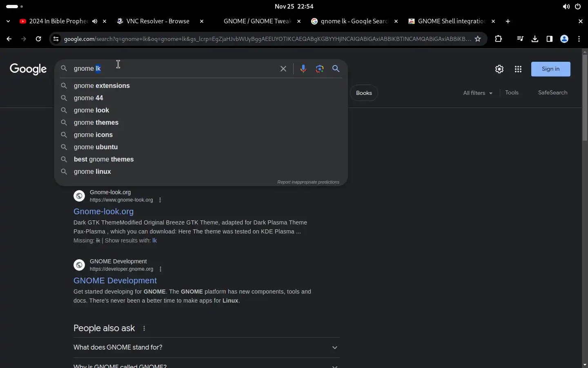Select suggestion 'gnome themes'
The height and width of the screenshot is (368, 588).
201,123
